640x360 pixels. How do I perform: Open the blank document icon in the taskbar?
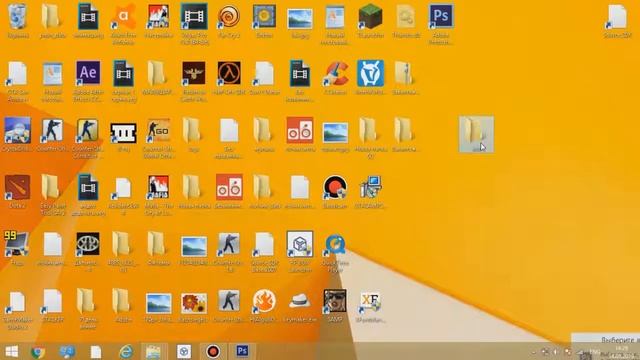[96, 352]
